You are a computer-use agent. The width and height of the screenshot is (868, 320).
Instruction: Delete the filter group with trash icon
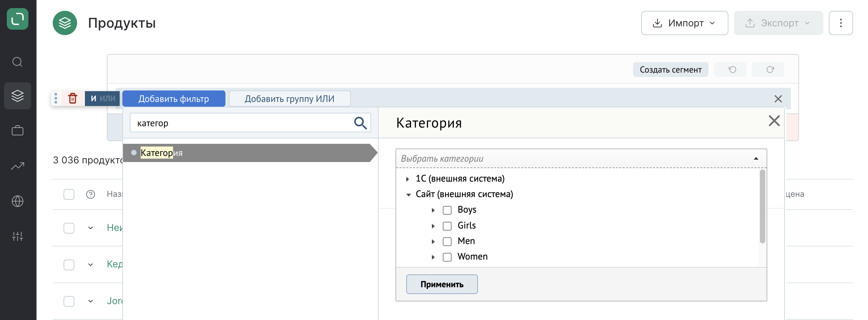[73, 99]
